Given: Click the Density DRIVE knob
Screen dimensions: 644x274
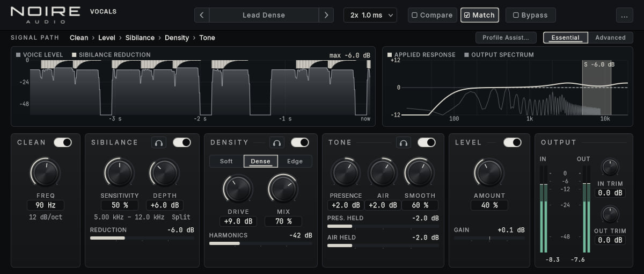Looking at the screenshot, I should coord(238,189).
